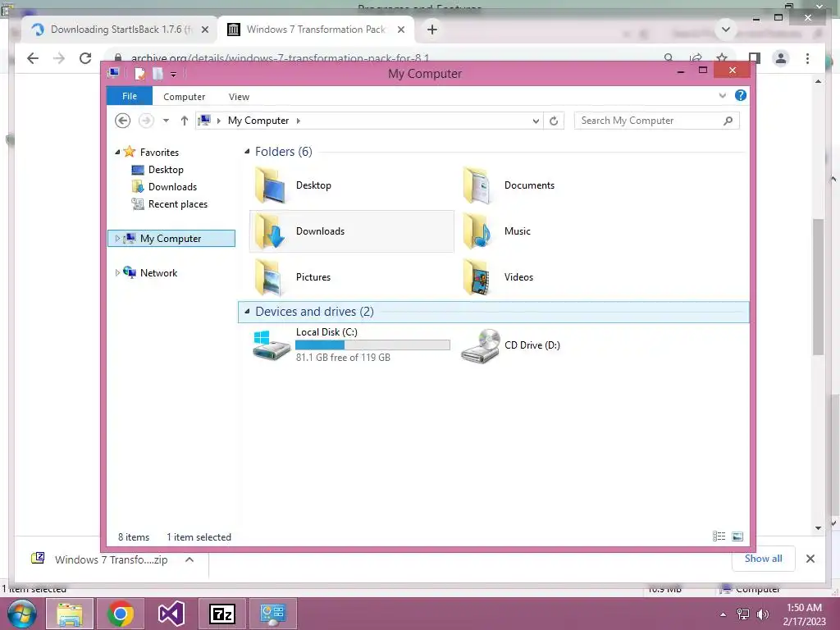Open the Videos folder icon
This screenshot has width=840, height=630.
pyautogui.click(x=477, y=277)
